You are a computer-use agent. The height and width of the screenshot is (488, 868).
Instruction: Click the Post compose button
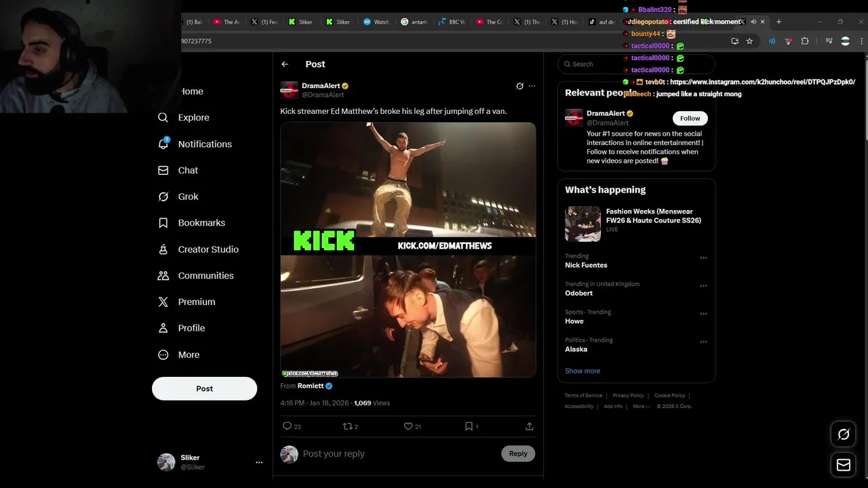point(204,388)
